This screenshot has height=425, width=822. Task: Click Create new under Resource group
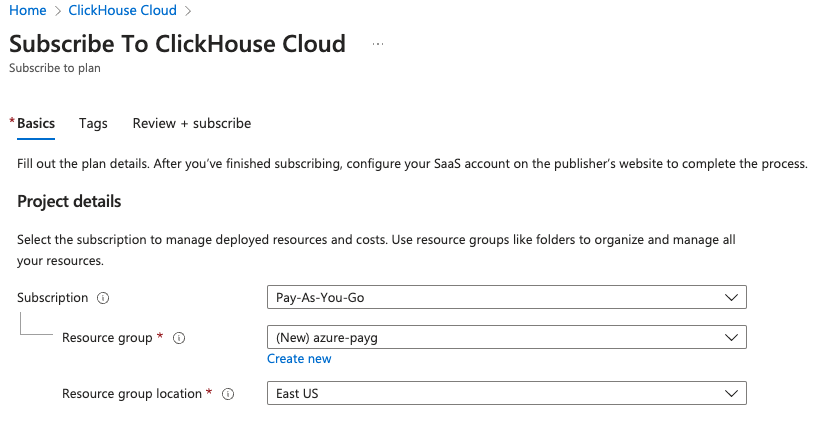point(299,359)
